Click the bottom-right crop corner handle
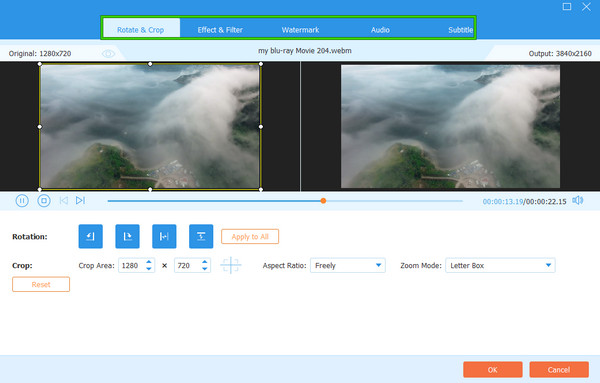The width and height of the screenshot is (600, 383). (x=261, y=189)
